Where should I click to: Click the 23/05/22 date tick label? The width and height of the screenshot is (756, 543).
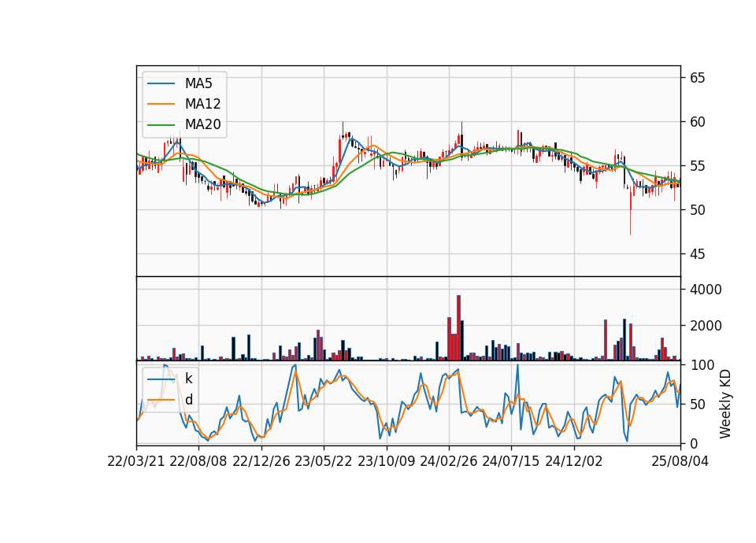324,461
